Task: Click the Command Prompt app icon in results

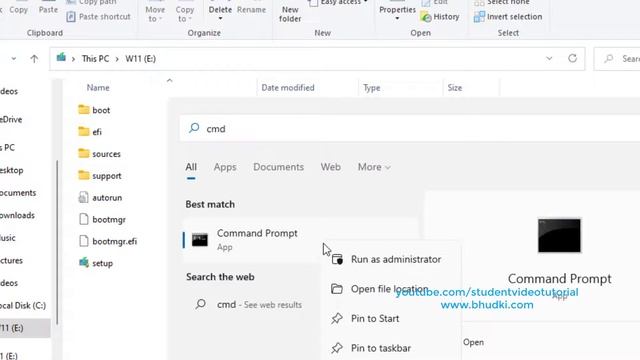Action: pos(200,240)
